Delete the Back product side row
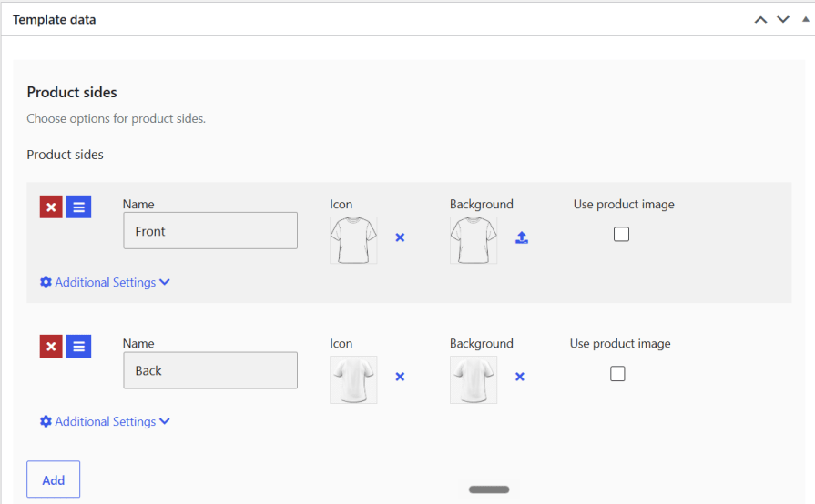Image resolution: width=815 pixels, height=504 pixels. pyautogui.click(x=51, y=347)
